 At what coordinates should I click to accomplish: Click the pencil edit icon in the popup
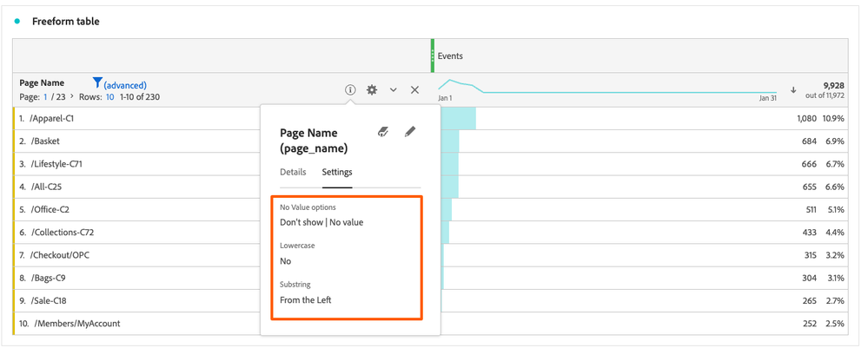410,132
